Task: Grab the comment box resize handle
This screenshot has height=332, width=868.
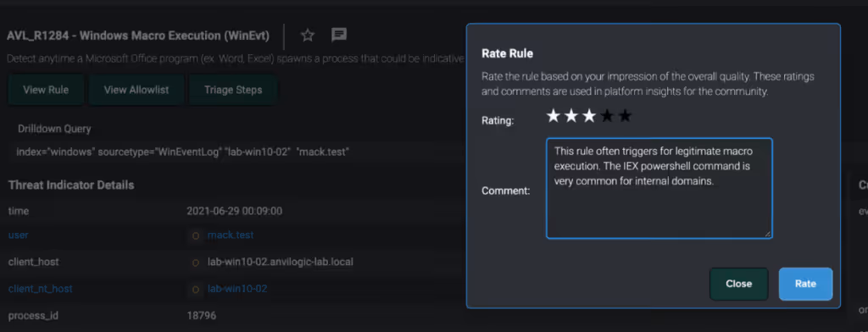Action: click(x=767, y=234)
